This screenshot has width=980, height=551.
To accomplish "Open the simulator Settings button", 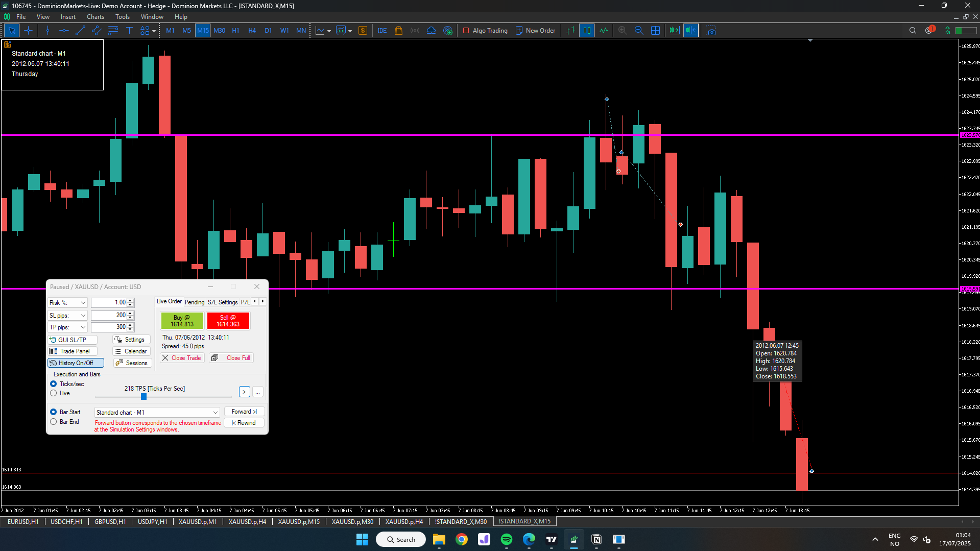I will coord(131,340).
